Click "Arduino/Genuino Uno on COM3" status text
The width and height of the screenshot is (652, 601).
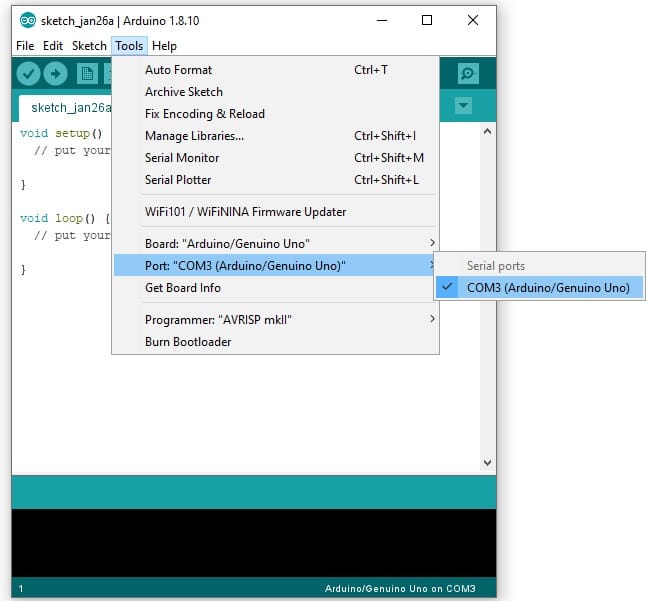coord(400,589)
